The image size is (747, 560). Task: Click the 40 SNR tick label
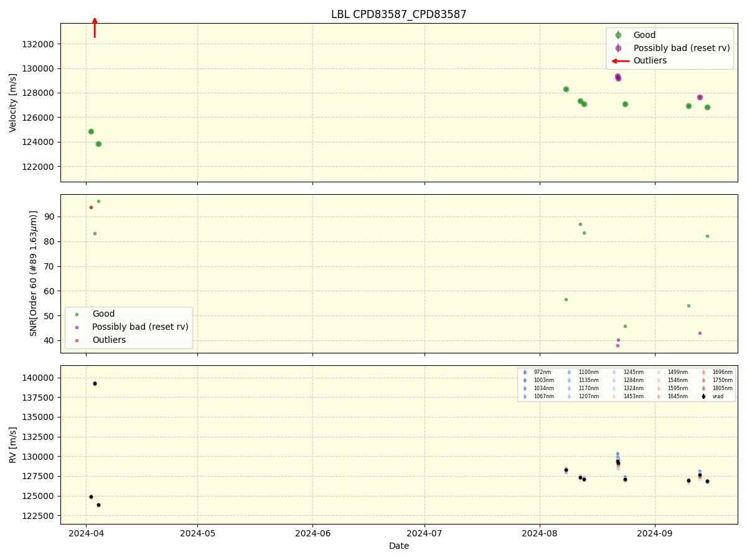click(50, 340)
